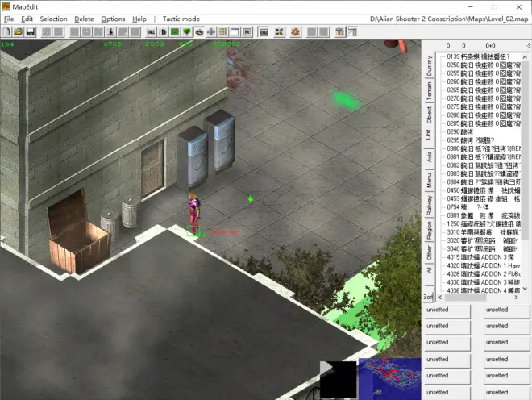
Task: Select list entry 0450
Action: (x=484, y=190)
